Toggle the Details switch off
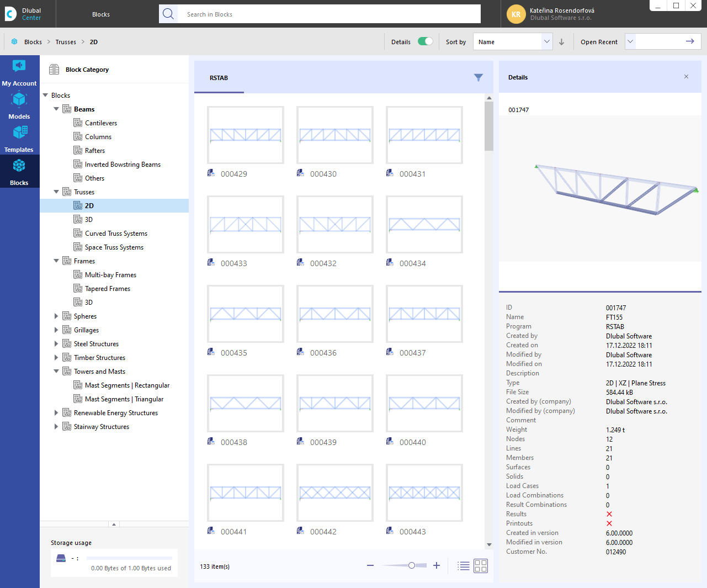The image size is (707, 588). tap(425, 41)
